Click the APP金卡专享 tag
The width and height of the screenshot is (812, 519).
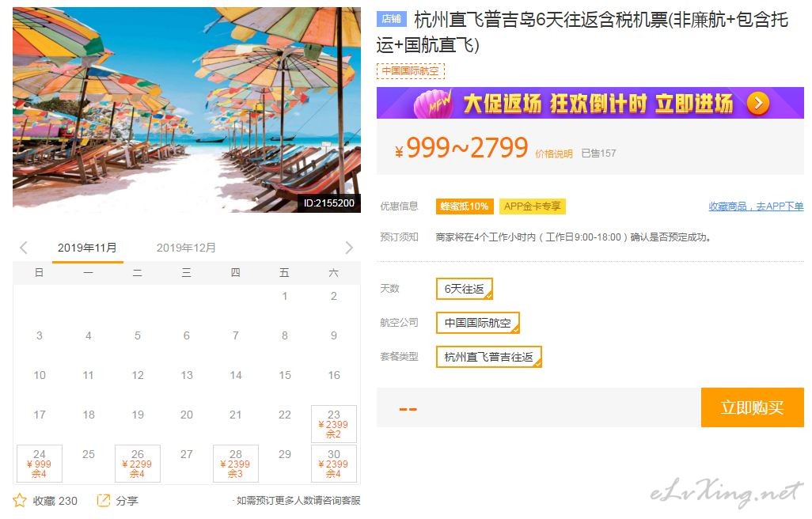click(532, 206)
